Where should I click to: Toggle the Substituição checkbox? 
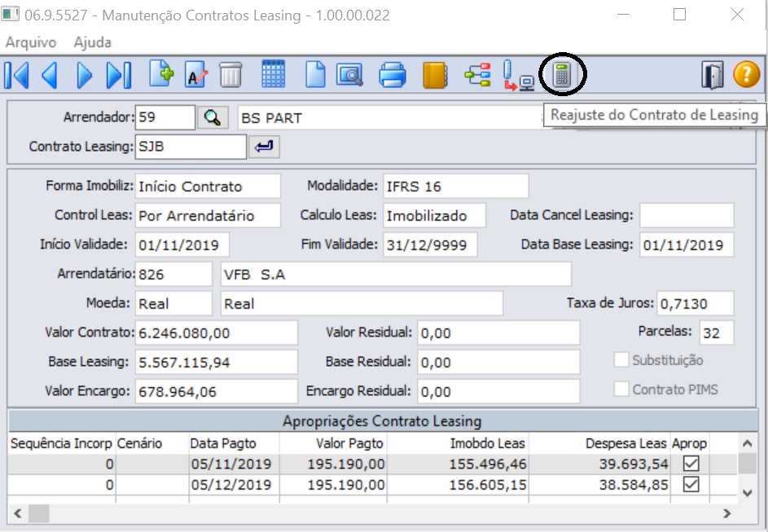pos(621,360)
